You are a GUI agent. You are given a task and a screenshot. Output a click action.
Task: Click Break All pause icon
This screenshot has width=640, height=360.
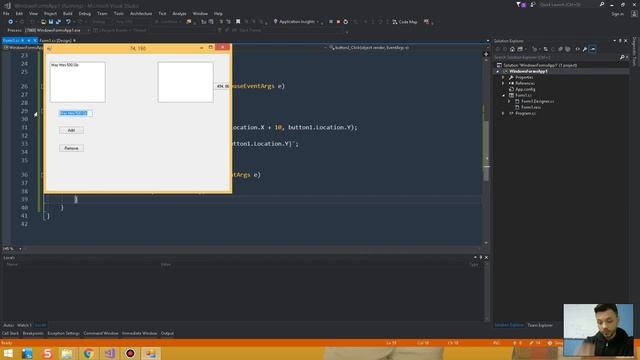pos(331,22)
